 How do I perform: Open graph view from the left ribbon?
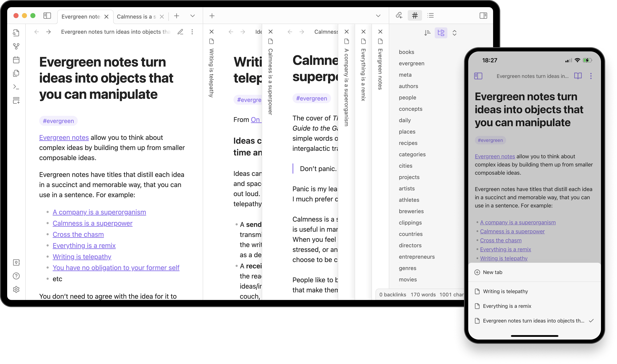coord(16,46)
